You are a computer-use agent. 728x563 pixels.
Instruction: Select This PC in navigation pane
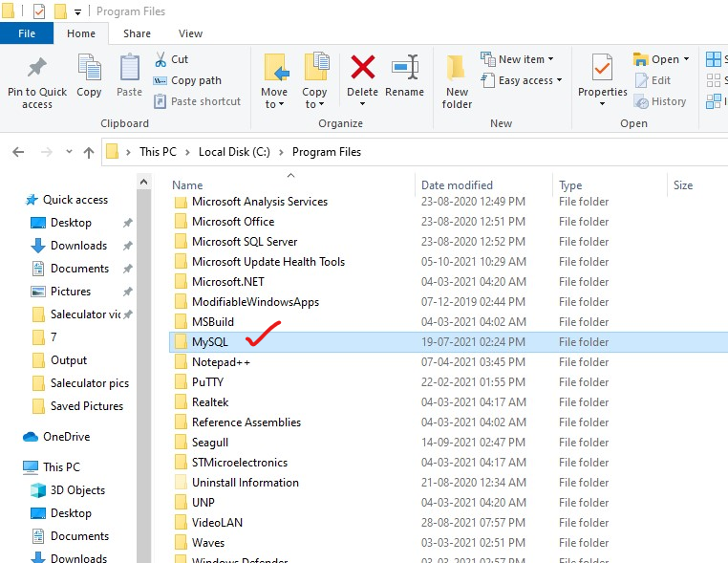[x=52, y=466]
